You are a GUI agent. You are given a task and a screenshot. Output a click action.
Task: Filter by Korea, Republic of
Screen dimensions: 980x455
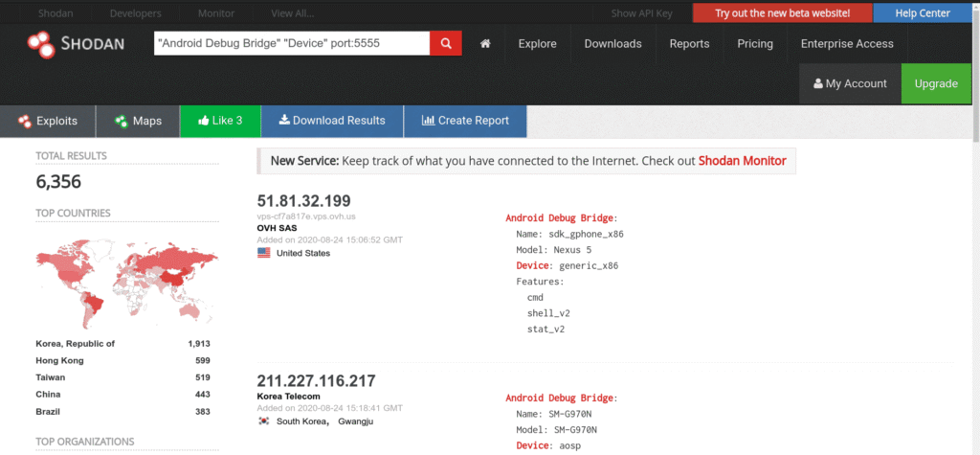(x=76, y=344)
